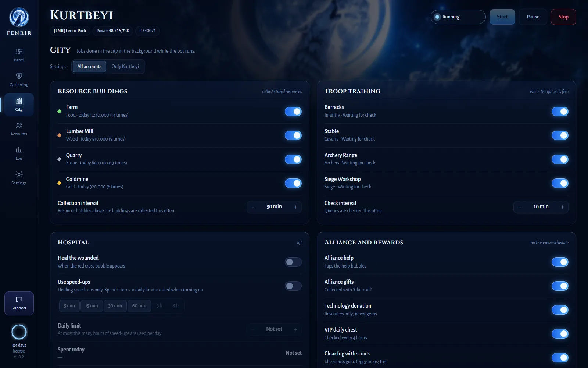588x368 pixels.
Task: Click the Pause button
Action: coord(533,17)
